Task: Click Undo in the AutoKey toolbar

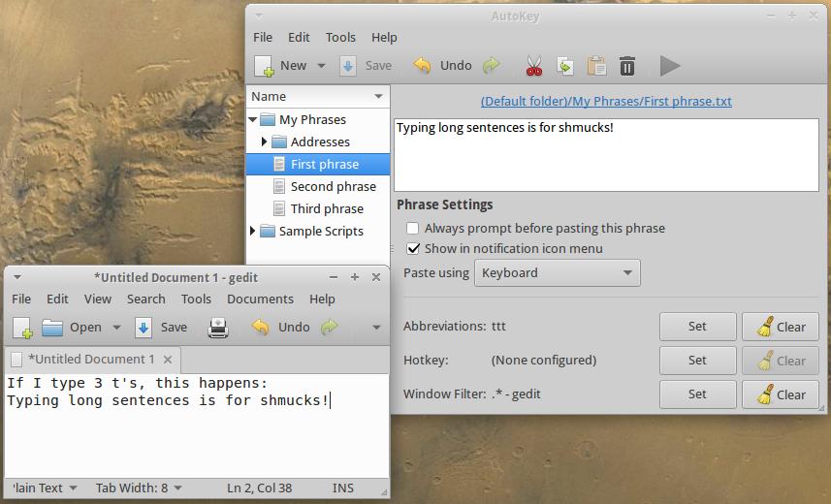Action: [444, 66]
